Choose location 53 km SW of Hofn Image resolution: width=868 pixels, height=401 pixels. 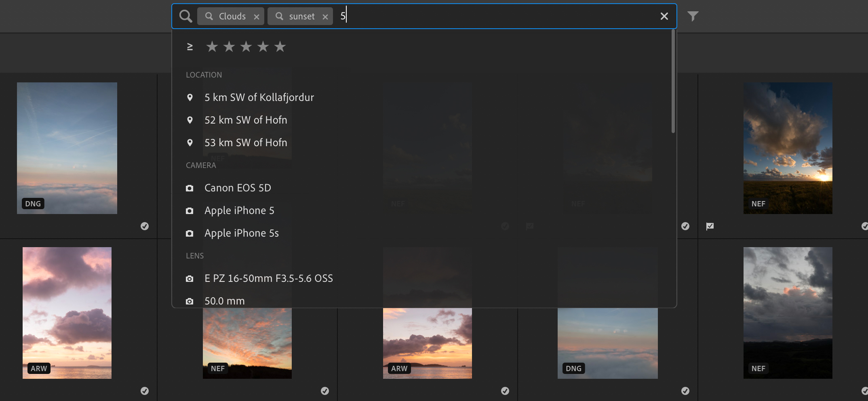(421, 143)
